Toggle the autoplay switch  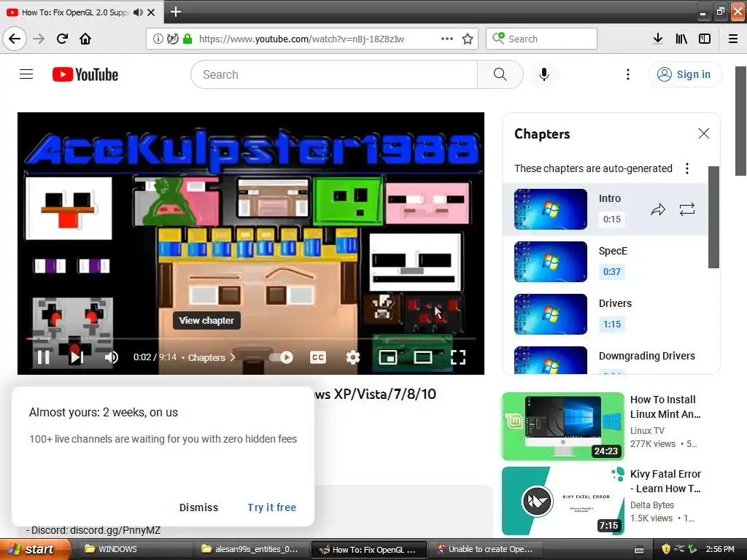point(281,357)
